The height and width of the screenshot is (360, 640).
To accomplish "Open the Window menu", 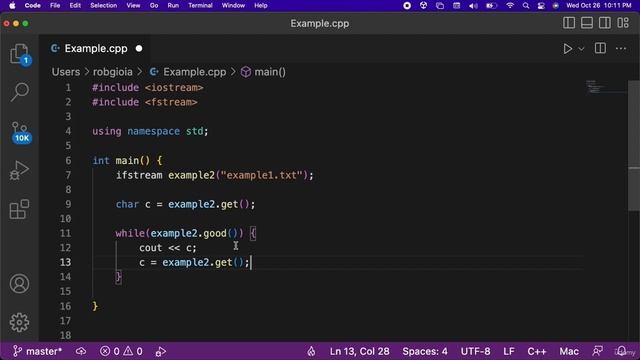I will point(233,5).
